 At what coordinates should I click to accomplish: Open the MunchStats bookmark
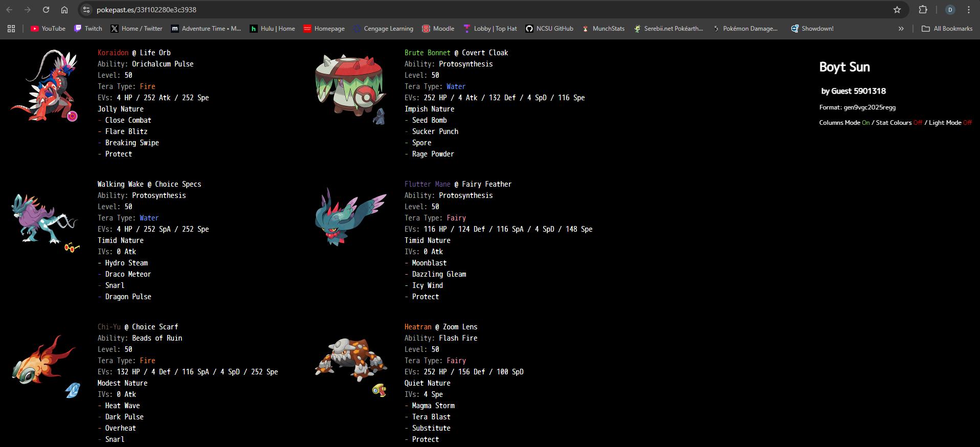click(x=603, y=29)
